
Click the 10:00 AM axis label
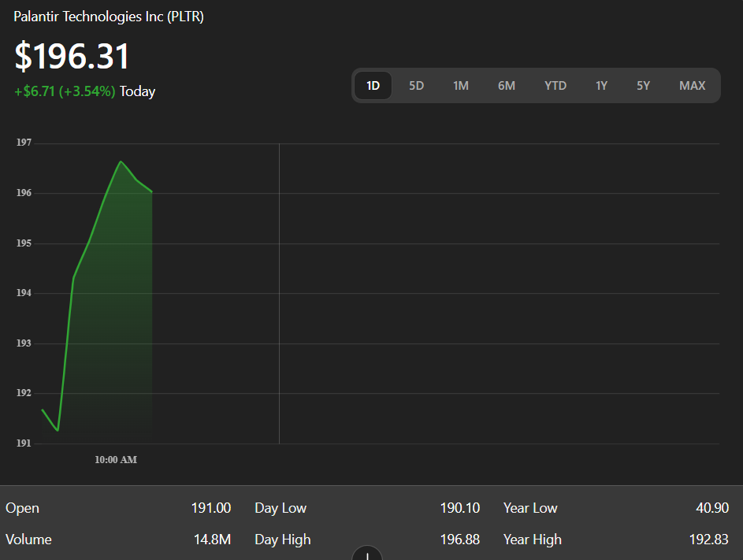[x=115, y=459]
